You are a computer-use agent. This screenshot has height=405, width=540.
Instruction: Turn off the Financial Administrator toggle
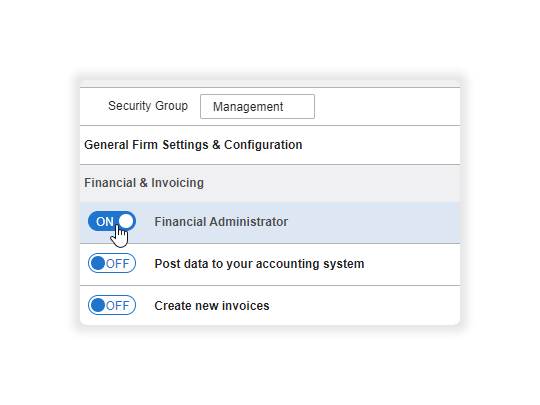click(x=112, y=221)
